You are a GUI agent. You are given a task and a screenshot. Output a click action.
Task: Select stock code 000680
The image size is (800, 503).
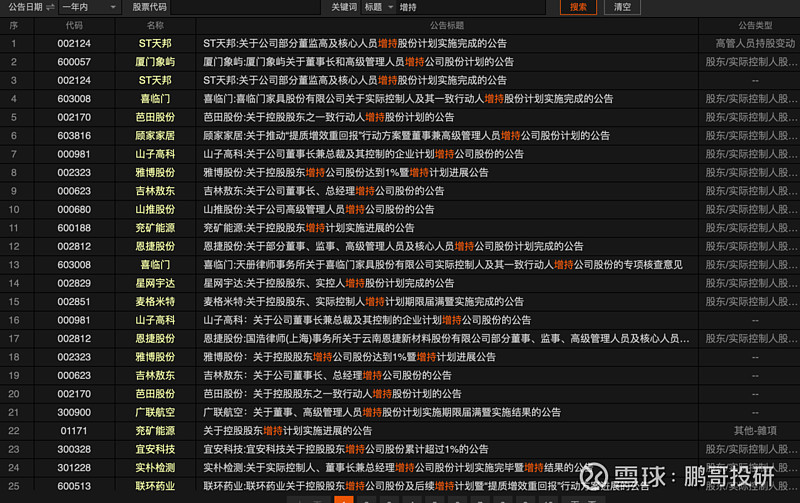coord(74,209)
